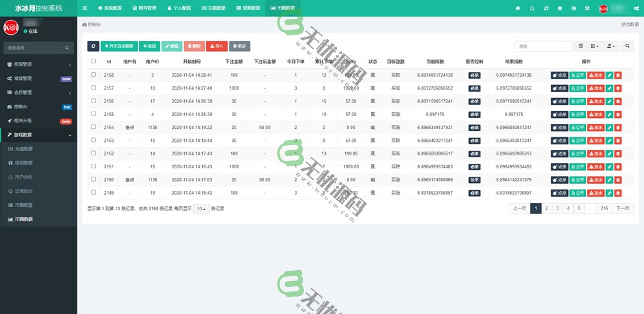
Task: Collapse the 游戏数据 sidebar menu
Action: (x=39, y=135)
